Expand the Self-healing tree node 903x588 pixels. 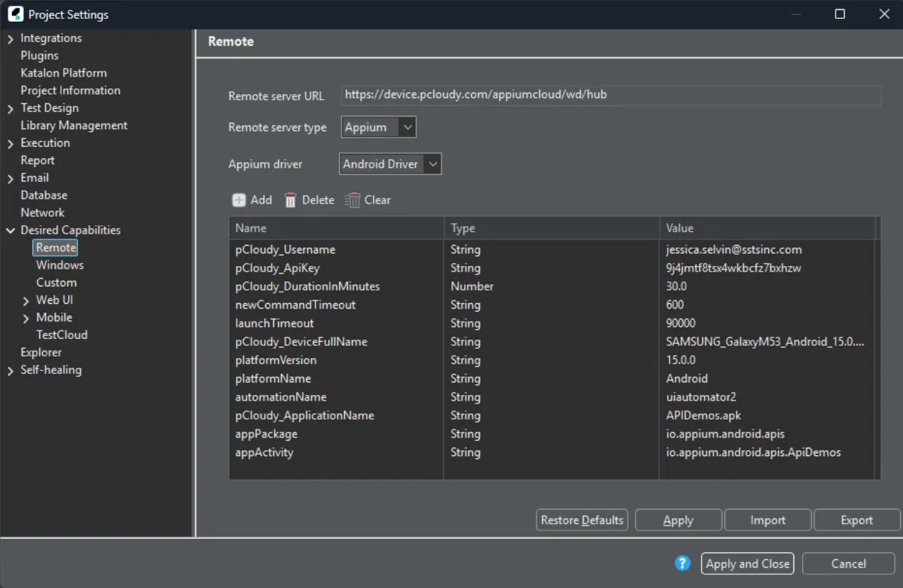tap(11, 370)
